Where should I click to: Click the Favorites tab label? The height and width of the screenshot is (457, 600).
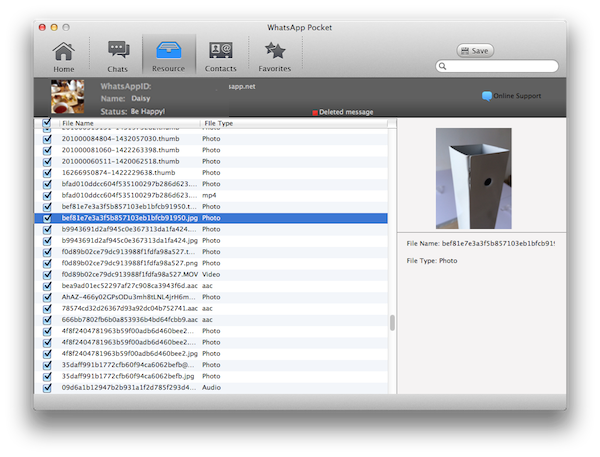pos(275,69)
